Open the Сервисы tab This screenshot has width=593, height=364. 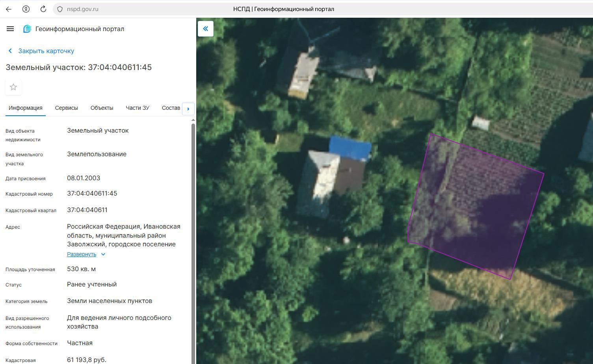pos(67,108)
